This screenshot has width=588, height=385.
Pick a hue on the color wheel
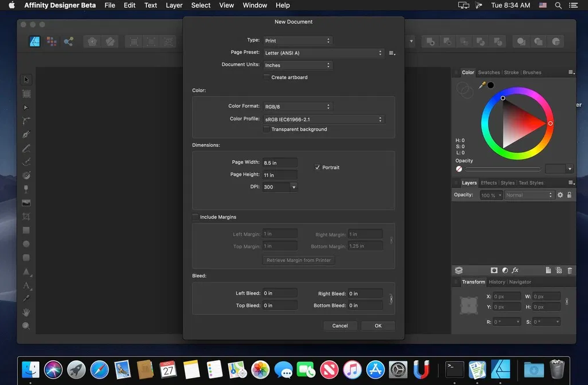tap(550, 123)
